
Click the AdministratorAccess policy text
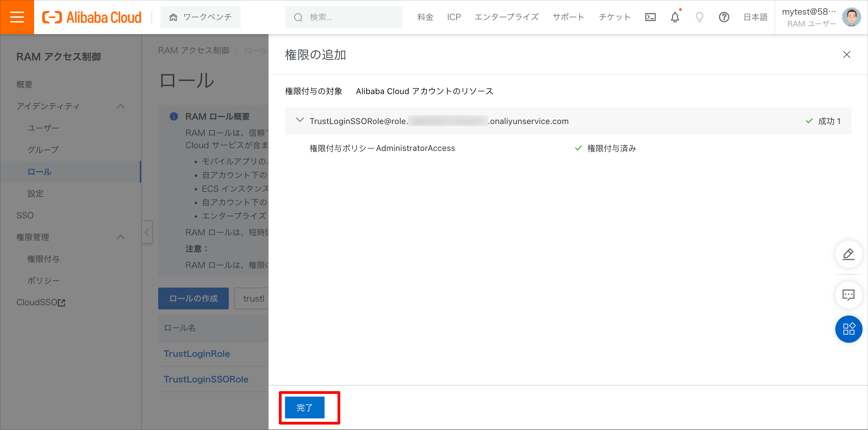tap(416, 148)
